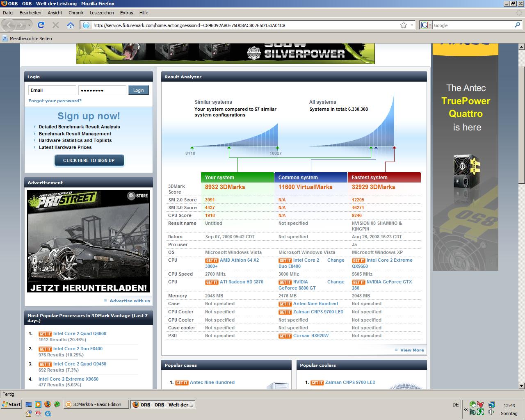Open the Extras menu

coord(126,13)
